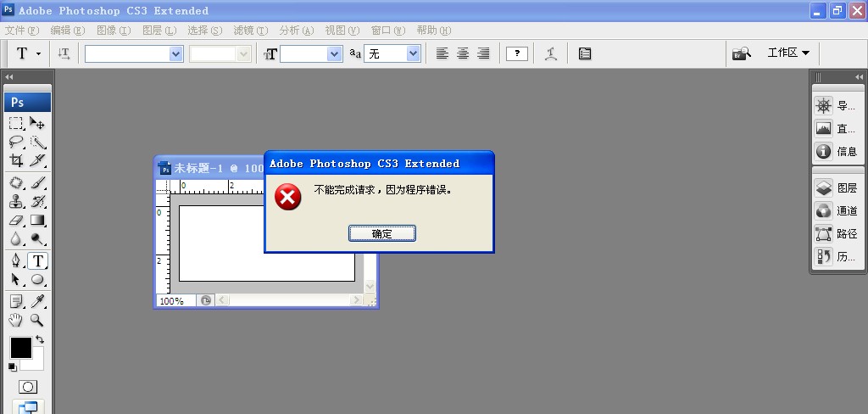Select the Rectangular Marquee tool
This screenshot has width=868, height=414.
(x=17, y=123)
